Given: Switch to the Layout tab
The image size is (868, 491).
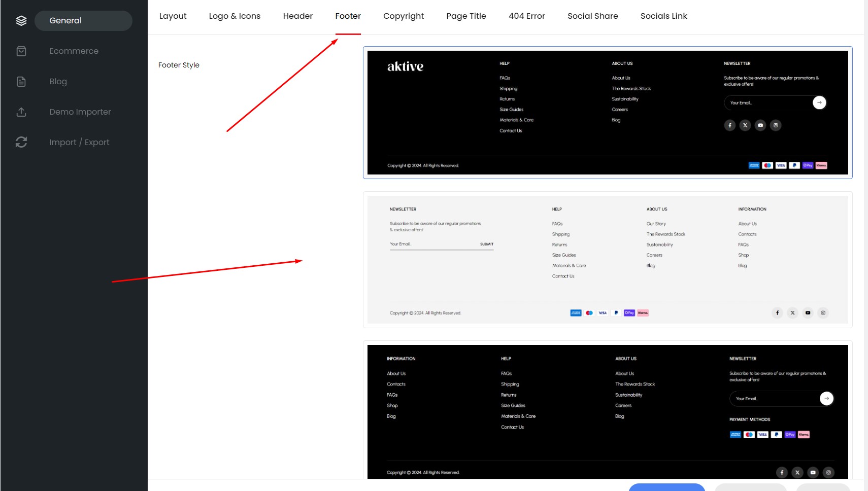Looking at the screenshot, I should point(173,16).
